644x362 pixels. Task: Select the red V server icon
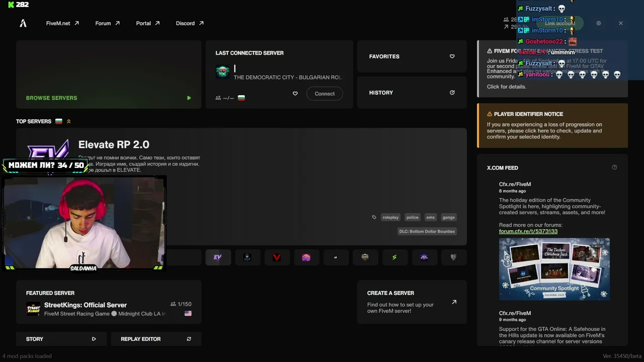(277, 257)
